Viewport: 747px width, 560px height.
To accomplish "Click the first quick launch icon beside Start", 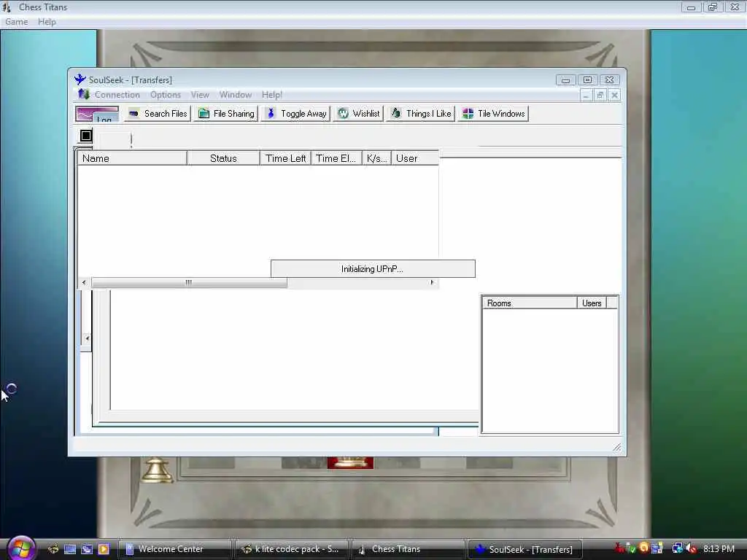I will [53, 549].
